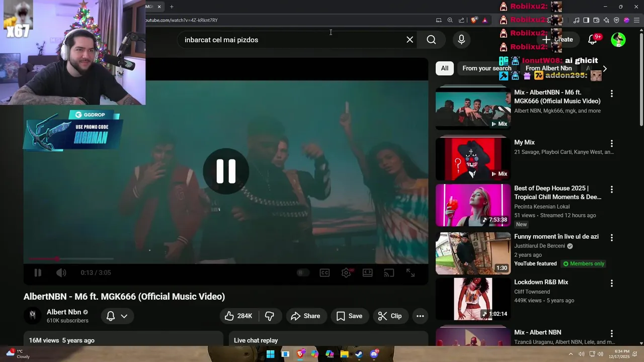Click the Brave Shields lion icon
Viewport: 644px width, 362px height.
(x=474, y=20)
